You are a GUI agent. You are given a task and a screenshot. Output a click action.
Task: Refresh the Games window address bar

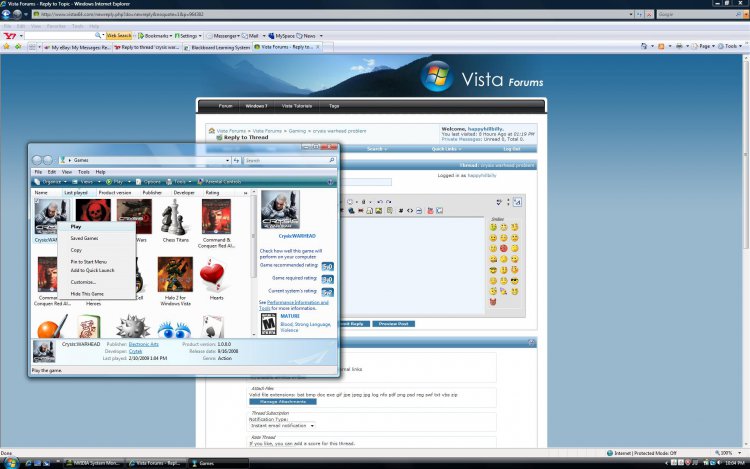(x=236, y=161)
